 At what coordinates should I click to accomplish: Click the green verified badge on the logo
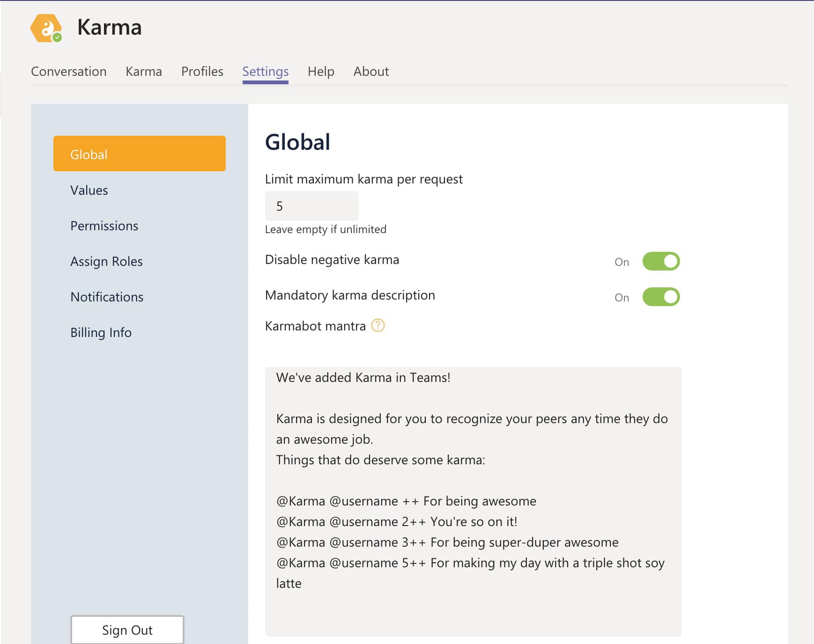pos(57,38)
